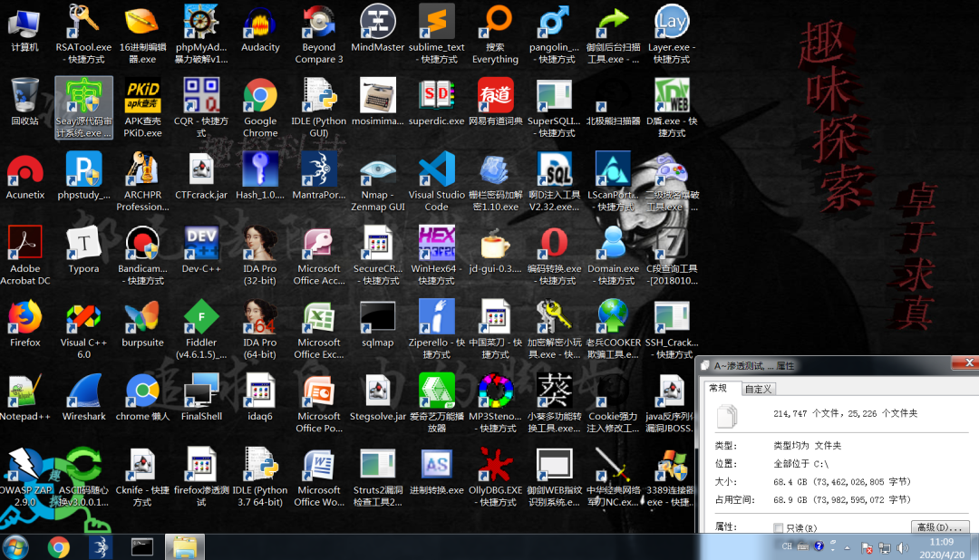Open the OWASP ZAP 2.9.0 icon

click(x=25, y=477)
